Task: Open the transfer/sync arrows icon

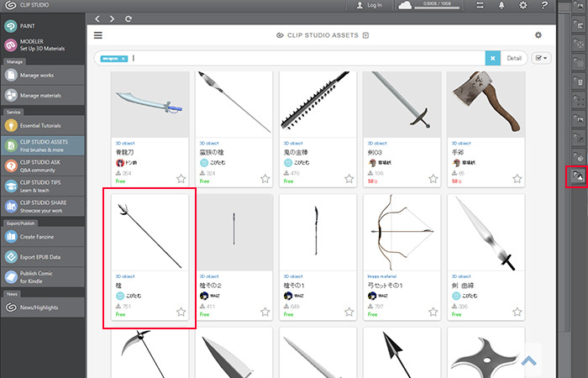Action: (480, 5)
